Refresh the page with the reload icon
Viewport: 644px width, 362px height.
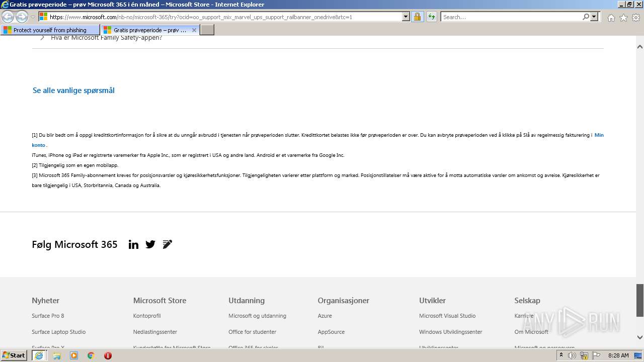pyautogui.click(x=432, y=17)
